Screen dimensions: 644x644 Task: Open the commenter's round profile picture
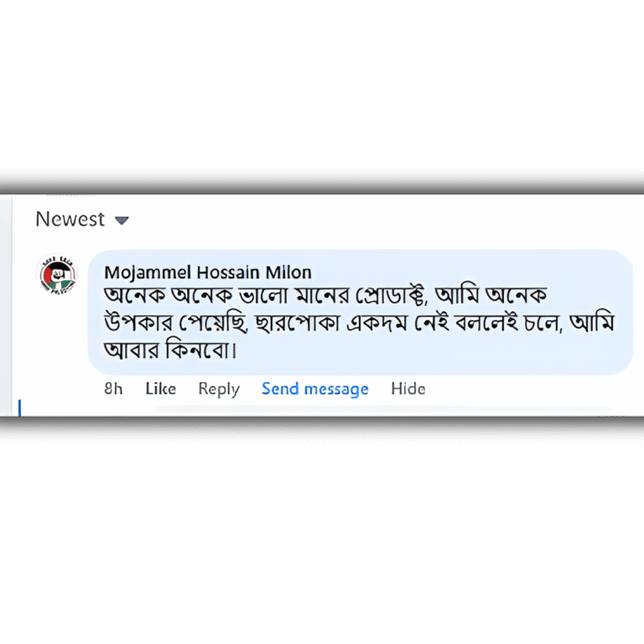[57, 273]
